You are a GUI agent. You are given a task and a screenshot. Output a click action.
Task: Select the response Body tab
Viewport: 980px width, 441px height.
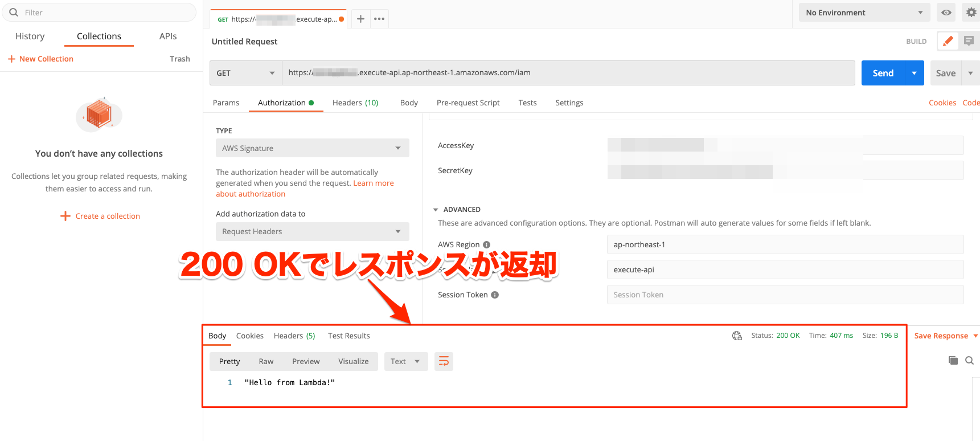217,336
